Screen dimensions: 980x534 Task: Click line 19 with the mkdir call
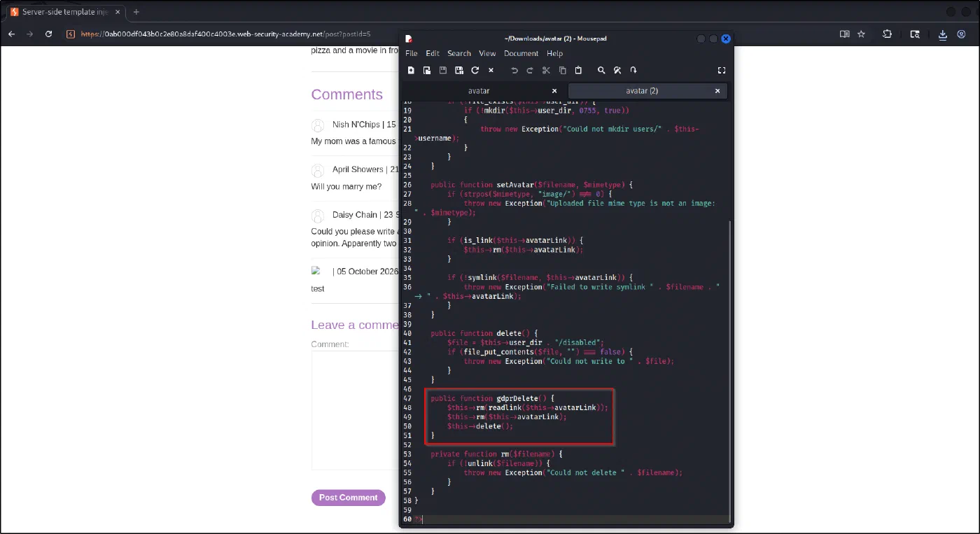[547, 111]
